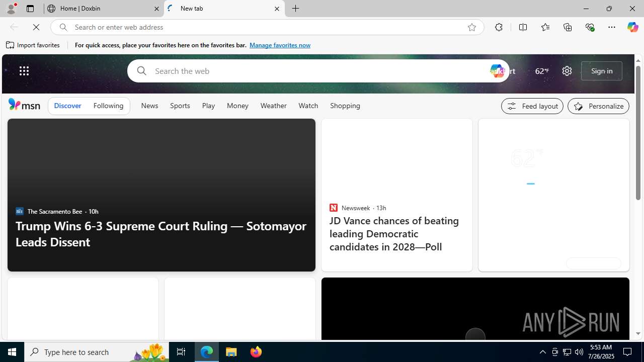This screenshot has height=362, width=644.
Task: Close the Home | Doxbin tab
Action: [x=156, y=9]
